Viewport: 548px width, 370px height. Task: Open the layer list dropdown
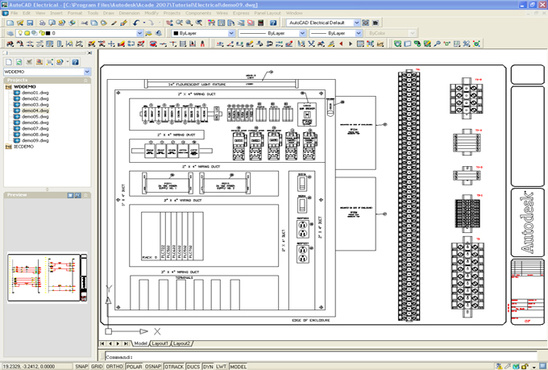click(139, 33)
